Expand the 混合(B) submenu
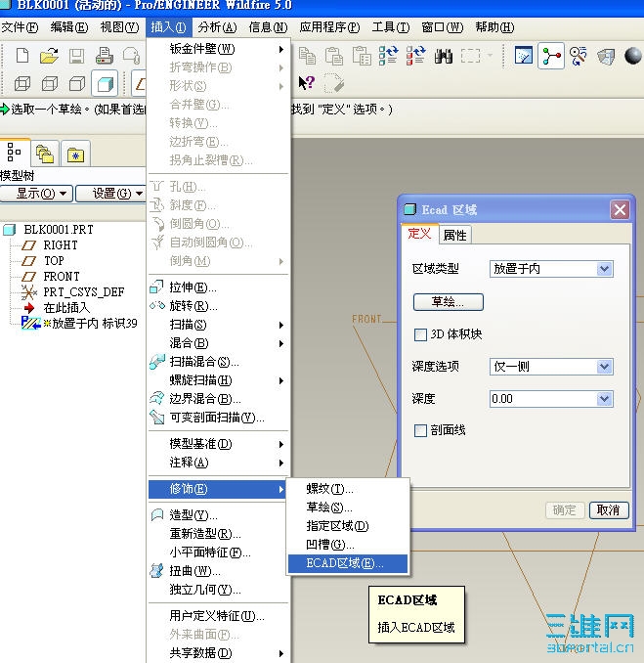Screen dimensions: 644x663 [219, 343]
